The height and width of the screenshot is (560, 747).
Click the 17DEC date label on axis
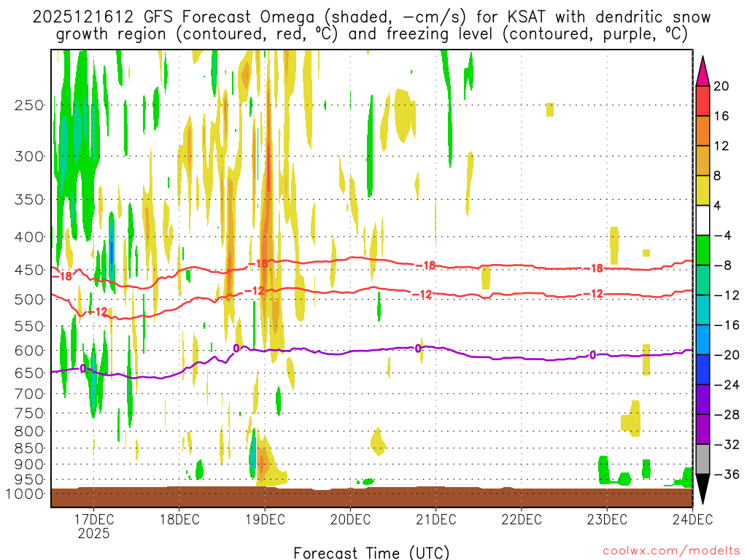point(93,519)
